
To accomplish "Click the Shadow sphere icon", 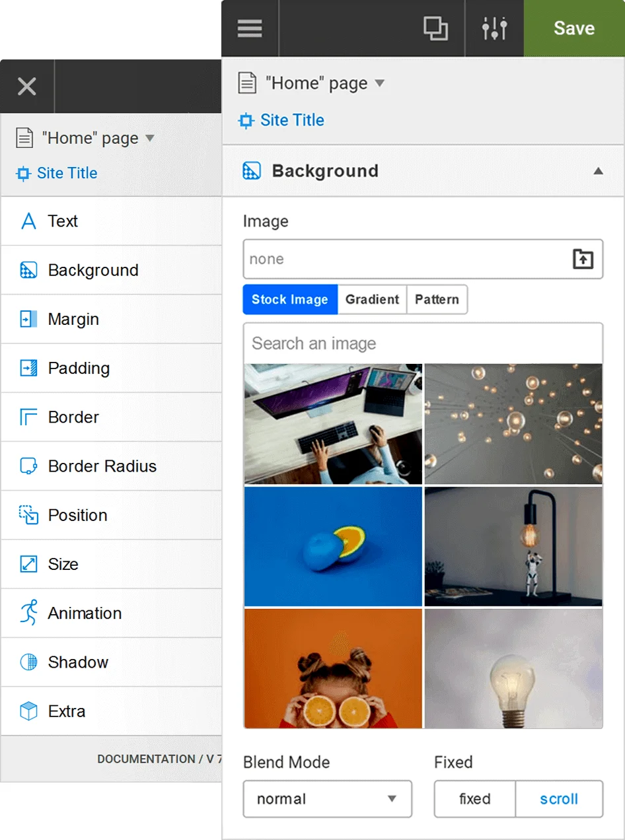I will 28,662.
